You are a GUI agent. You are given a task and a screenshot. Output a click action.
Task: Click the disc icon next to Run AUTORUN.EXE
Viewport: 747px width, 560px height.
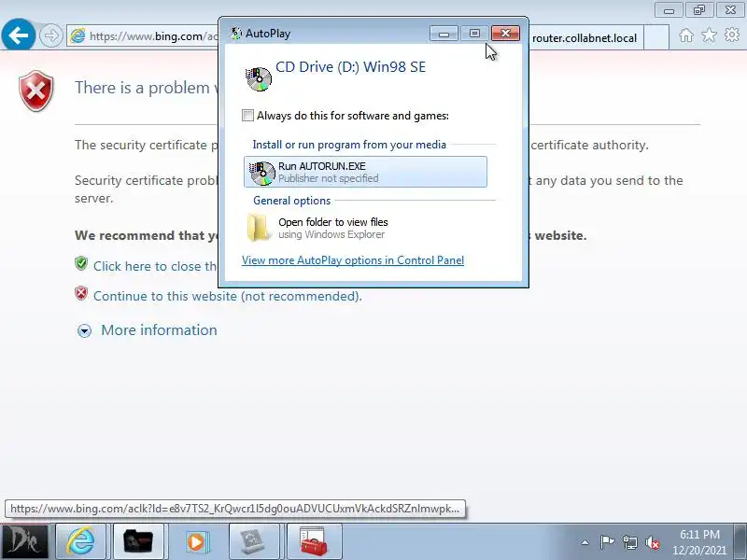tap(262, 173)
